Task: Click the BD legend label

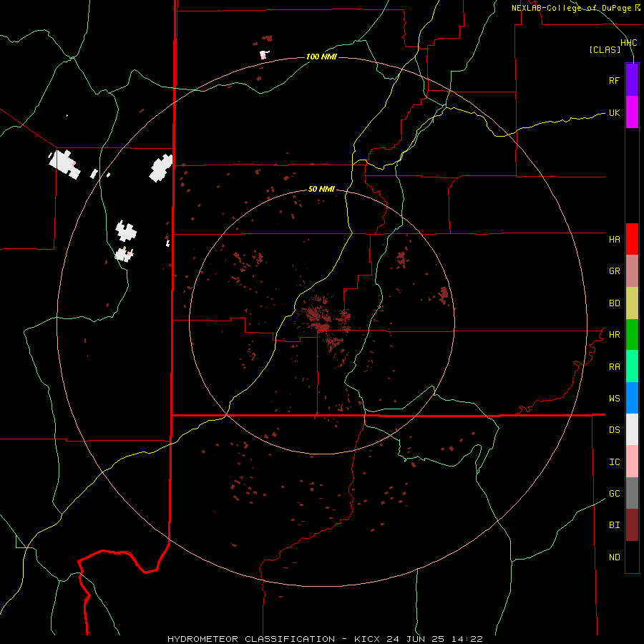Action: [x=614, y=303]
